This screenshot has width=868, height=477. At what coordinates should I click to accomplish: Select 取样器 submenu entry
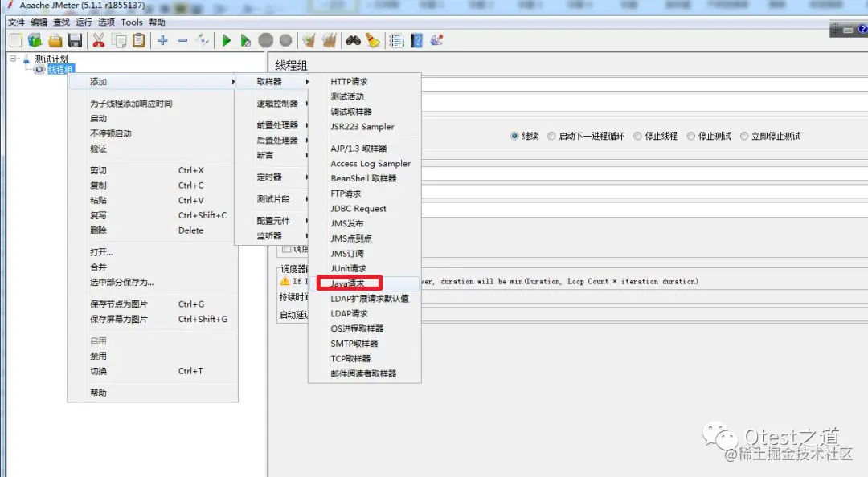272,81
